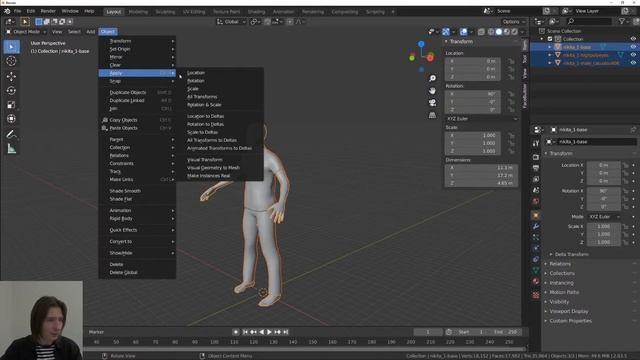Open the Options dropdown in viewport header
The width and height of the screenshot is (640, 360).
tap(514, 22)
